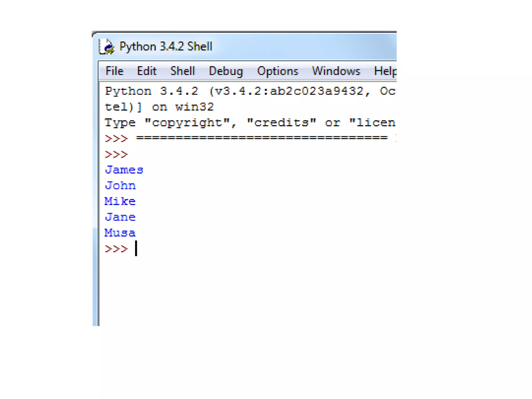
Task: Click the Python IDLE window icon
Action: click(107, 47)
